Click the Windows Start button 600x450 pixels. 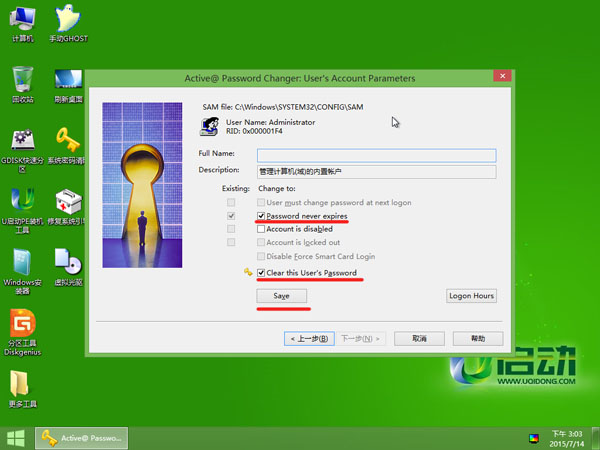16,438
